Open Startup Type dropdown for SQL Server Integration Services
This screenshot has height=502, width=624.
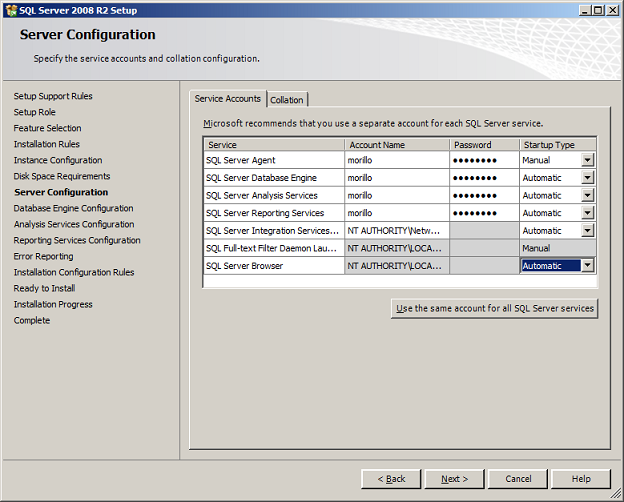pyautogui.click(x=587, y=230)
